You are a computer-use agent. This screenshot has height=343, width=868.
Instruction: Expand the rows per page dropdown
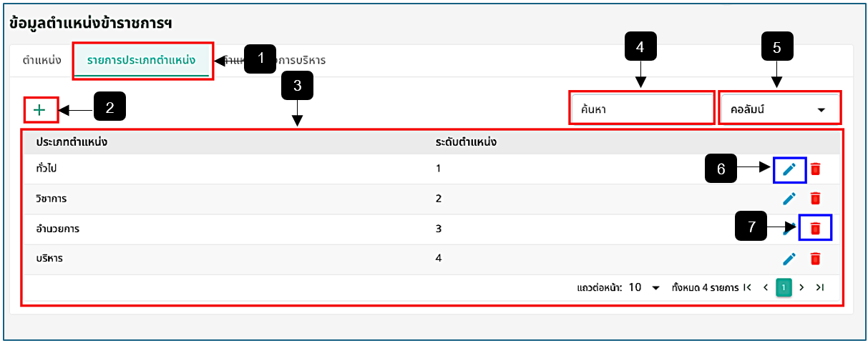coord(644,287)
